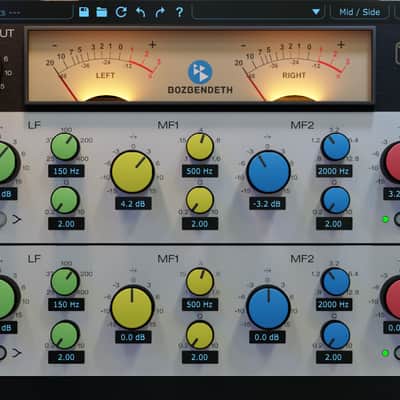Edit the 4.2 dB MF1 gain field

133,204
